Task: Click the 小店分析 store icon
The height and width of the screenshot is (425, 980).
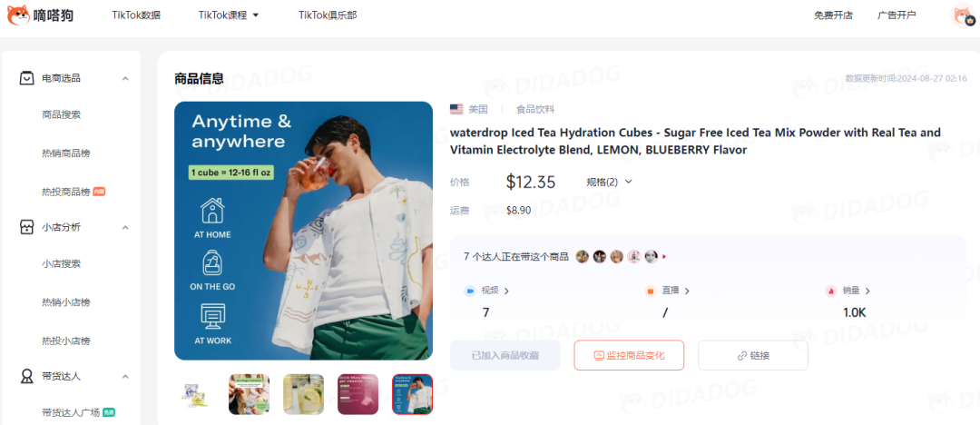Action: (x=27, y=227)
